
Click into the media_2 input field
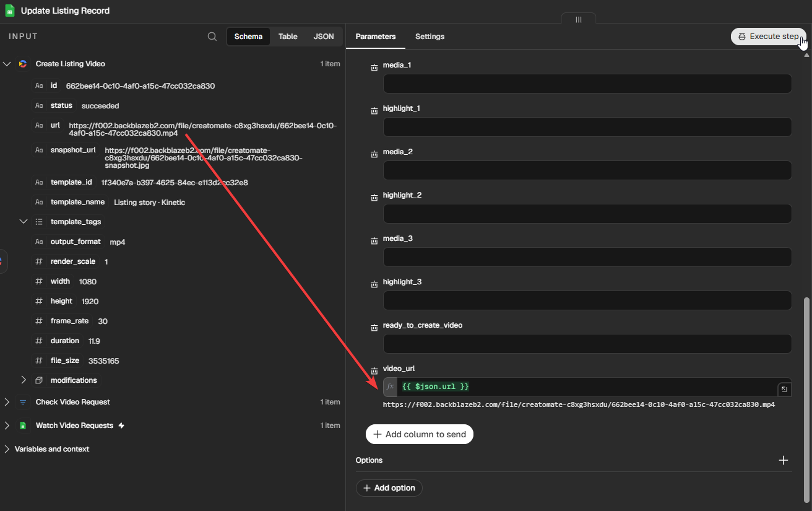tap(587, 170)
